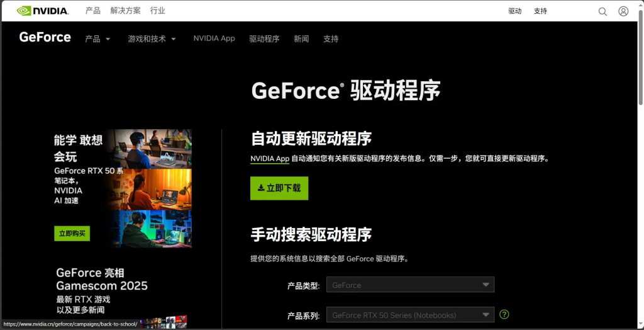
Task: Open the 产品系列 RTX 50 Series dropdown
Action: (x=409, y=315)
